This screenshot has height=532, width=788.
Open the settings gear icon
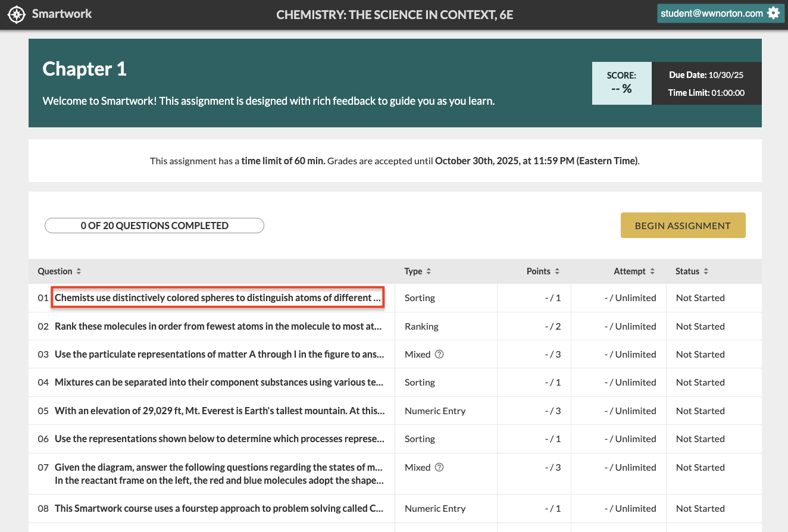(x=773, y=13)
